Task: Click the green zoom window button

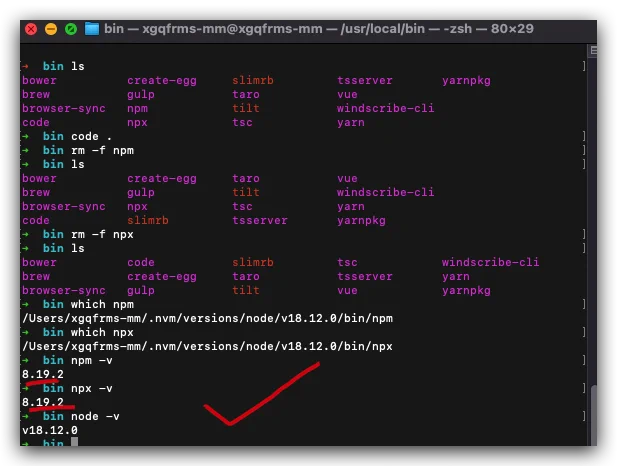Action: pos(71,29)
